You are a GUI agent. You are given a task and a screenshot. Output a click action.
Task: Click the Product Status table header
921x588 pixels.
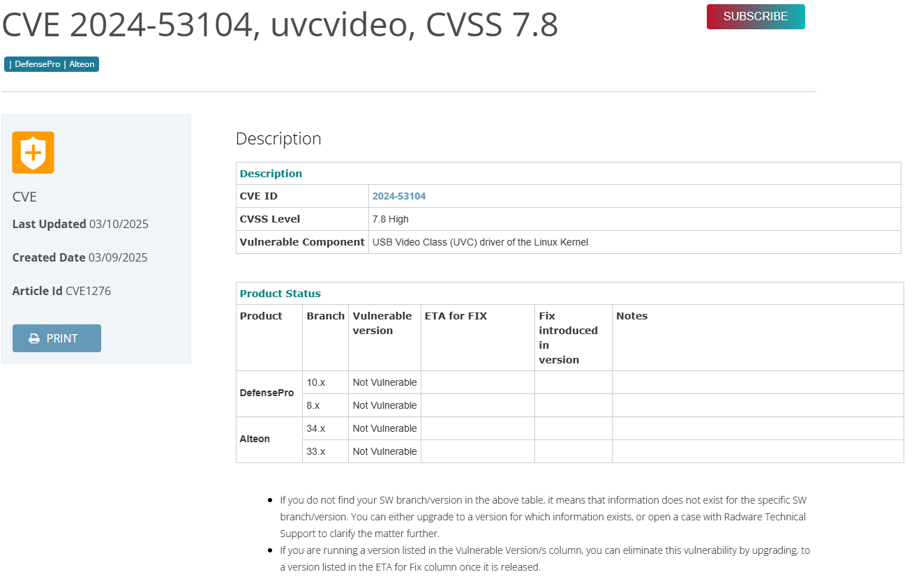point(570,294)
